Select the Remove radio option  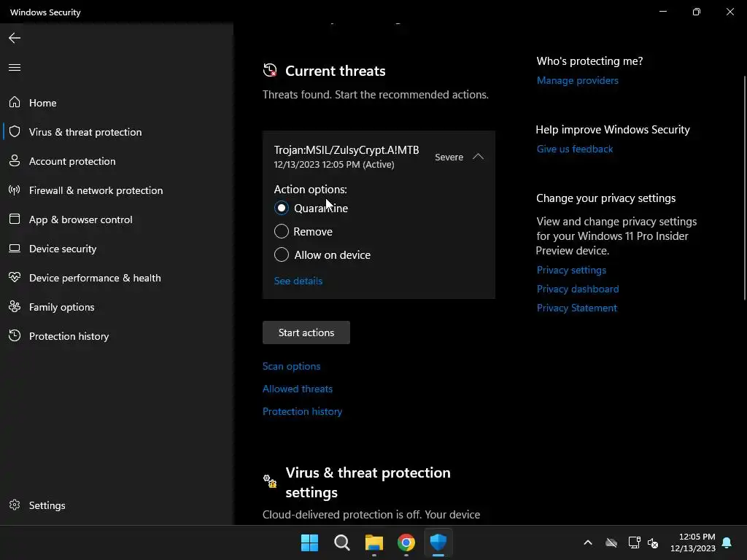click(x=282, y=231)
